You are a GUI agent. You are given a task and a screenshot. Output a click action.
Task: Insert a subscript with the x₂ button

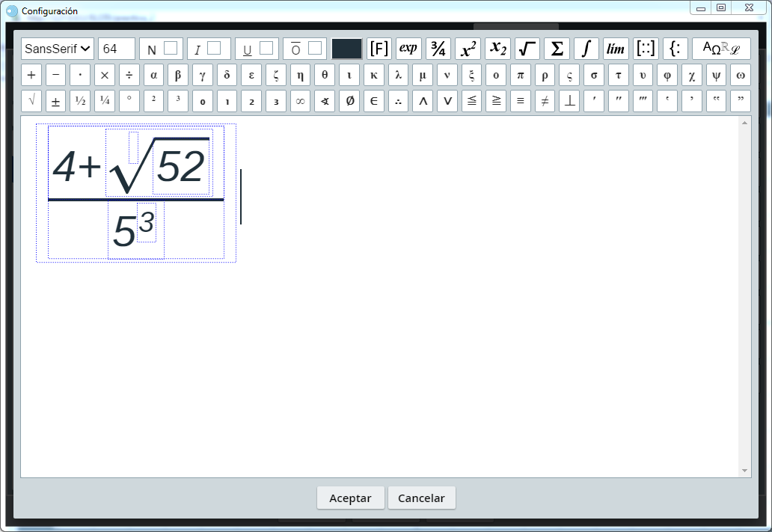497,49
